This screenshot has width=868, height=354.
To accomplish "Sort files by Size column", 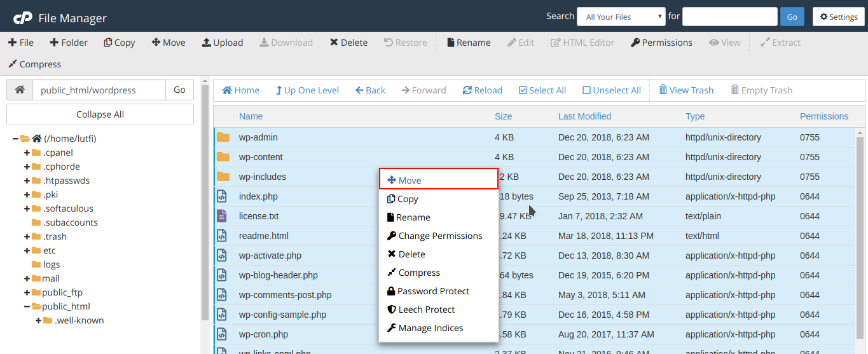I will (x=503, y=116).
